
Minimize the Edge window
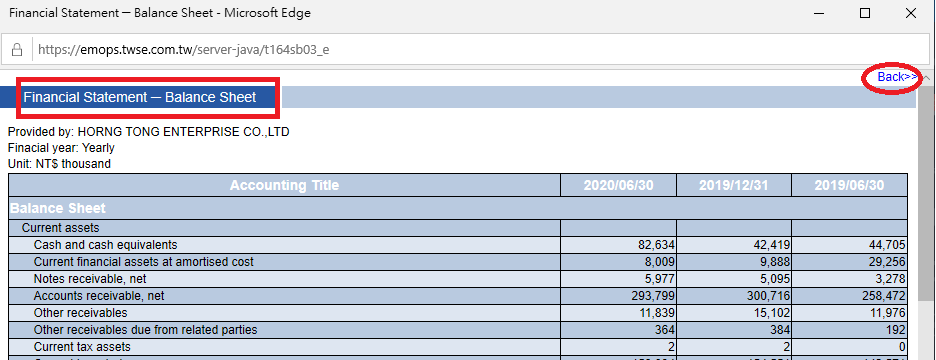click(x=818, y=13)
